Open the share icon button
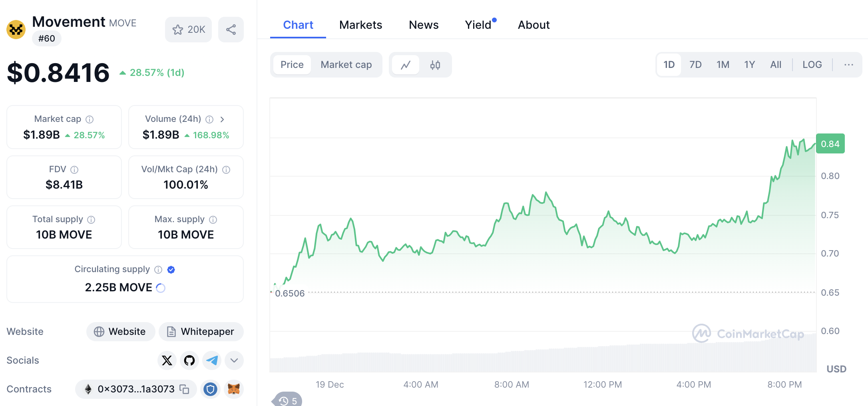This screenshot has height=406, width=868. 231,30
